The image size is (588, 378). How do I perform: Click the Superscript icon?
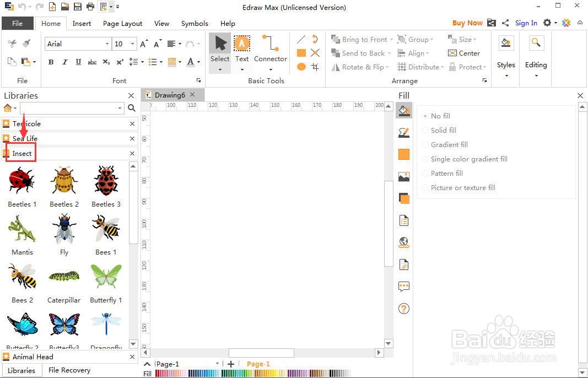click(x=120, y=62)
